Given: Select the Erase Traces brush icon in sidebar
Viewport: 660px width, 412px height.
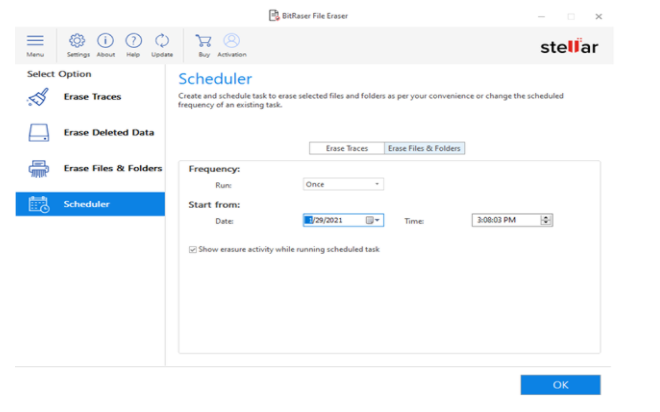Looking at the screenshot, I should pos(38,97).
